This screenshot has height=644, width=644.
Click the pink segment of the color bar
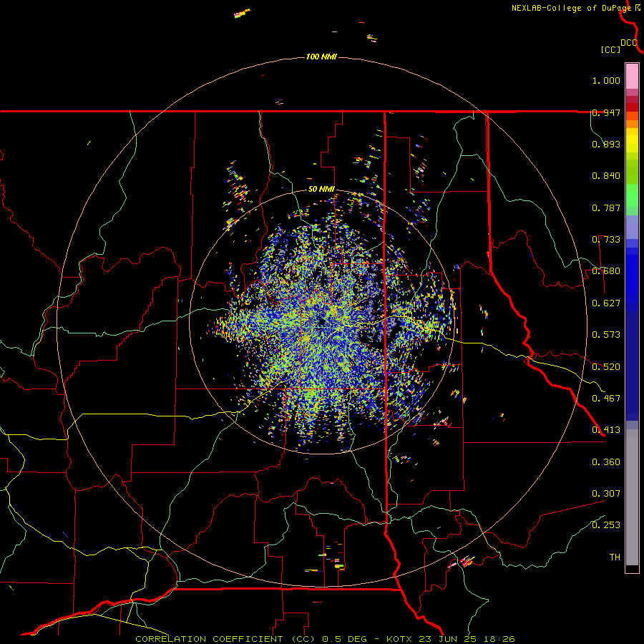coord(632,77)
